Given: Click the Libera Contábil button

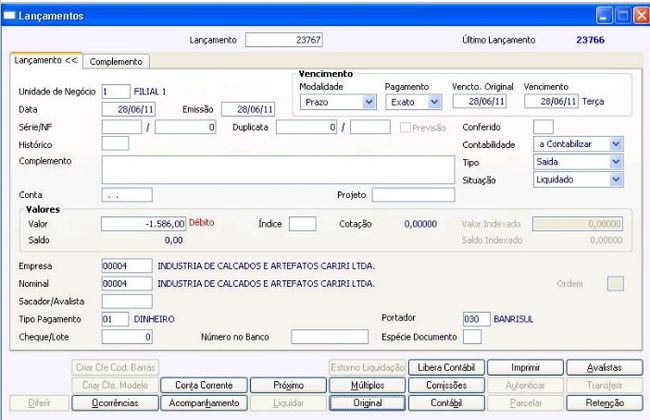Looking at the screenshot, I should tap(446, 368).
